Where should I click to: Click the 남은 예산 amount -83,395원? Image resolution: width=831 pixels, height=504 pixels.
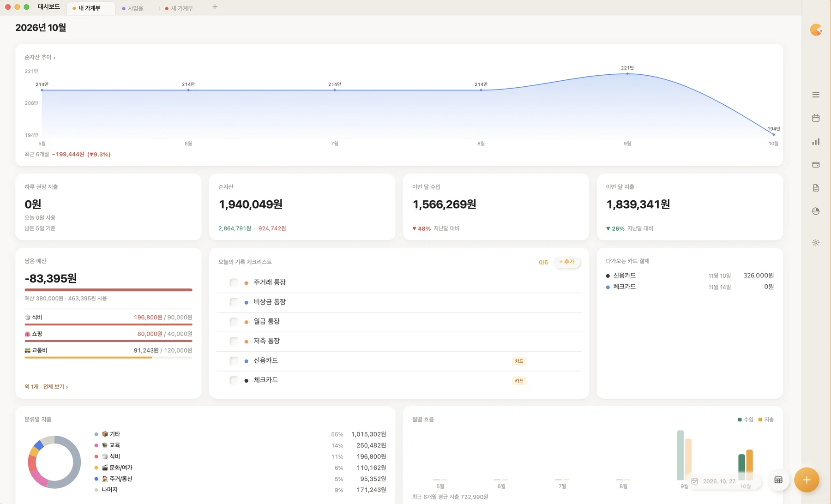coord(51,279)
